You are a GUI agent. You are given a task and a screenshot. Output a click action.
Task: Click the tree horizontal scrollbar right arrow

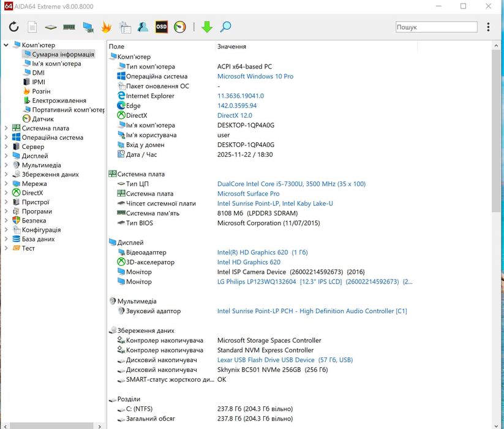click(100, 426)
